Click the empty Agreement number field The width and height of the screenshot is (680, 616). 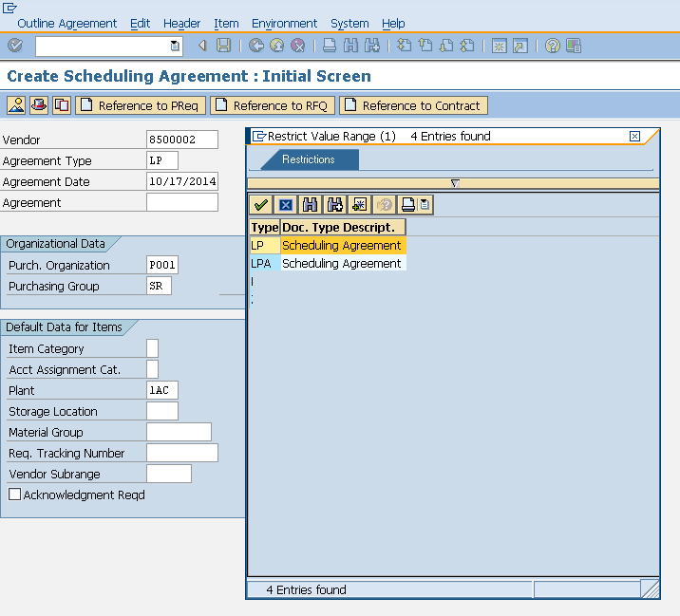182,202
